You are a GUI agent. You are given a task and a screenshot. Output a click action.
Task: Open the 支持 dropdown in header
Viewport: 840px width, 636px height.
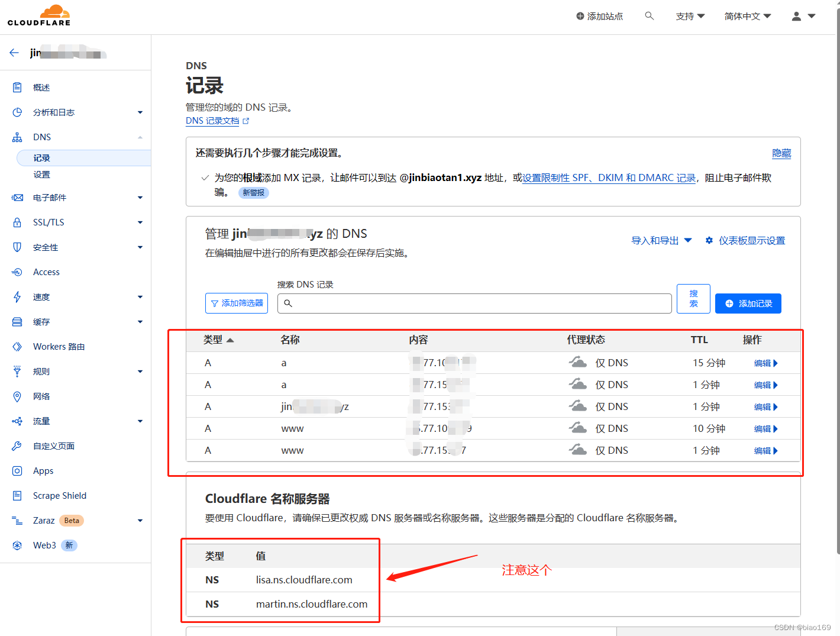(x=690, y=17)
